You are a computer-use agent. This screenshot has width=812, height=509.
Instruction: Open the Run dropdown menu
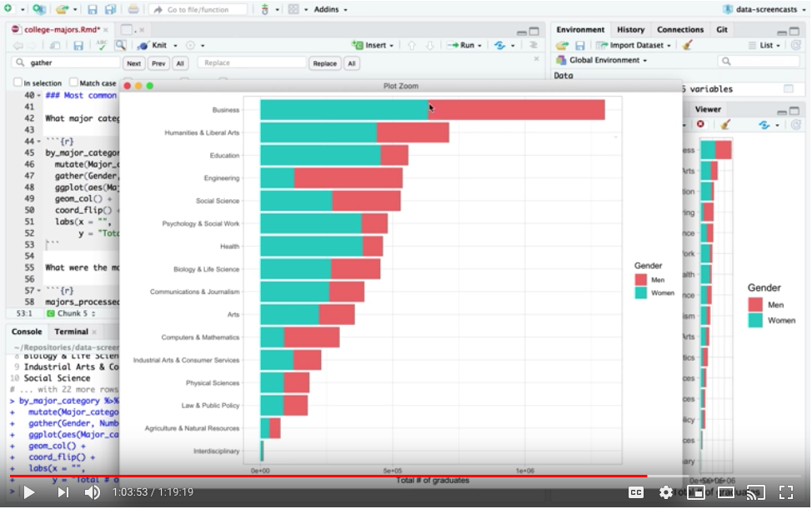click(479, 45)
